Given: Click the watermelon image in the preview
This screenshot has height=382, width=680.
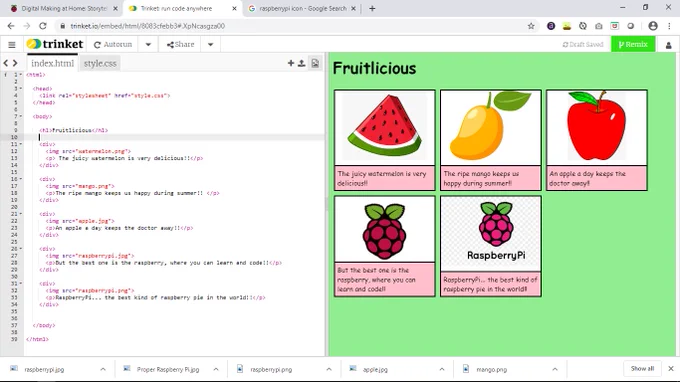Looking at the screenshot, I should pos(385,127).
